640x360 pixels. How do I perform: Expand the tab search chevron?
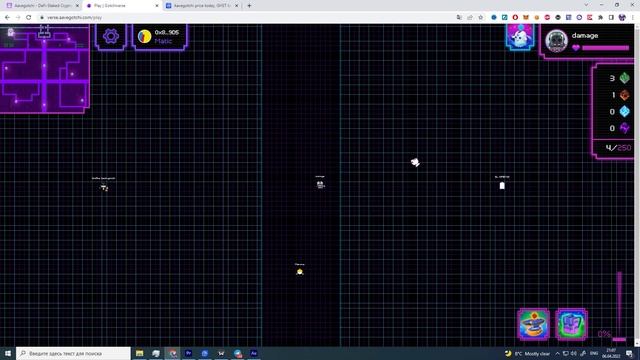[586, 5]
